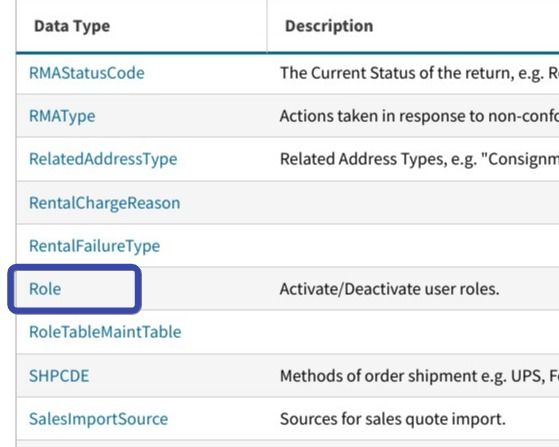Click the empty RentalFailureType description cell
This screenshot has height=447, width=559.
(x=413, y=246)
